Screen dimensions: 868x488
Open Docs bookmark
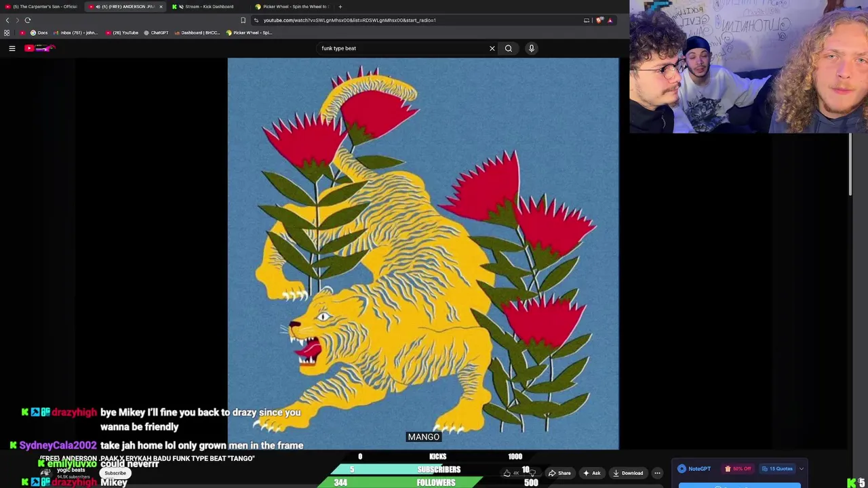[39, 33]
